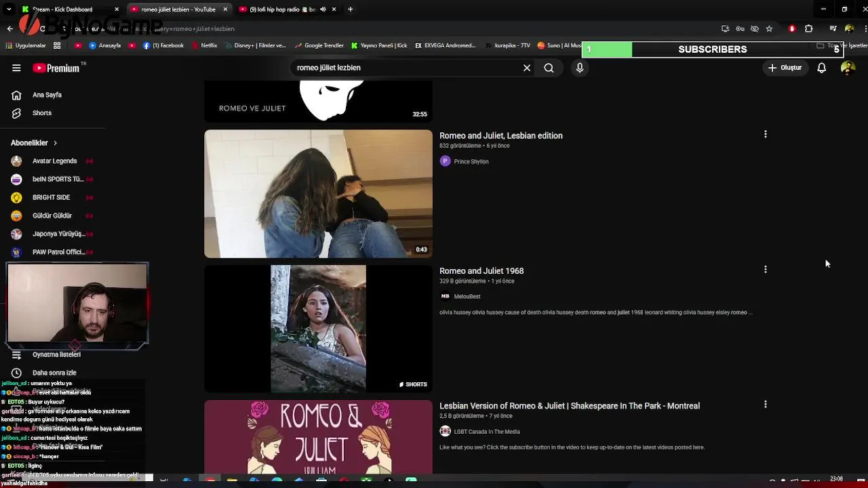
Task: Open the Romeo & Juliet Montreal thumbnail
Action: pos(318,436)
